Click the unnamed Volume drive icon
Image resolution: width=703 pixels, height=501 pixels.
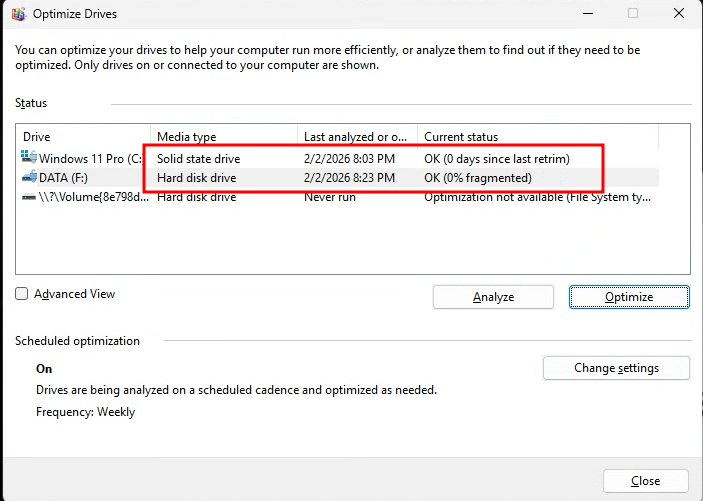pyautogui.click(x=27, y=197)
